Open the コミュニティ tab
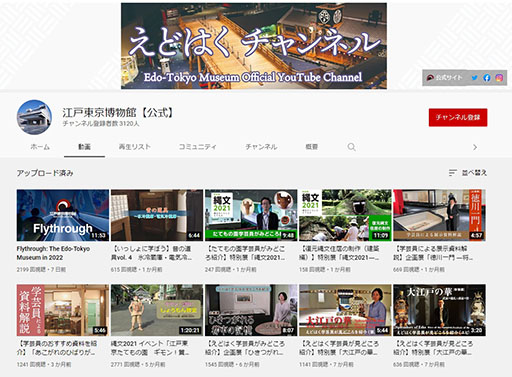Image resolution: width=512 pixels, height=377 pixels. pyautogui.click(x=198, y=147)
